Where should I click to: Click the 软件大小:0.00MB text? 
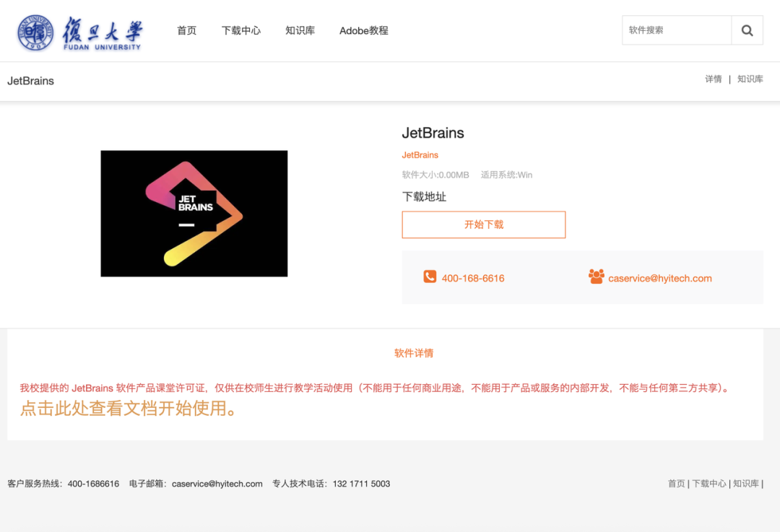(435, 175)
